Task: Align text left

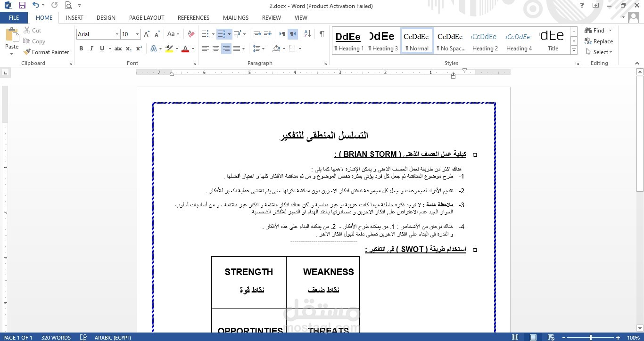Action: click(206, 49)
